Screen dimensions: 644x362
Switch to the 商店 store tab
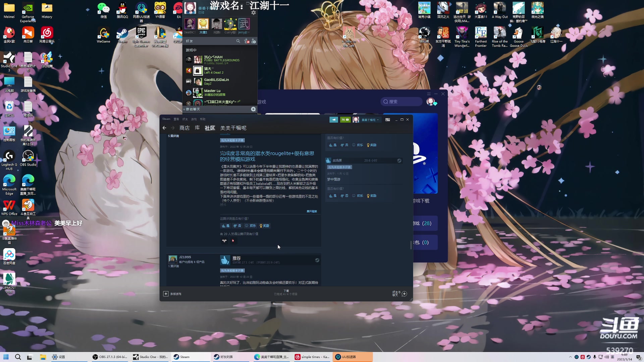point(184,128)
